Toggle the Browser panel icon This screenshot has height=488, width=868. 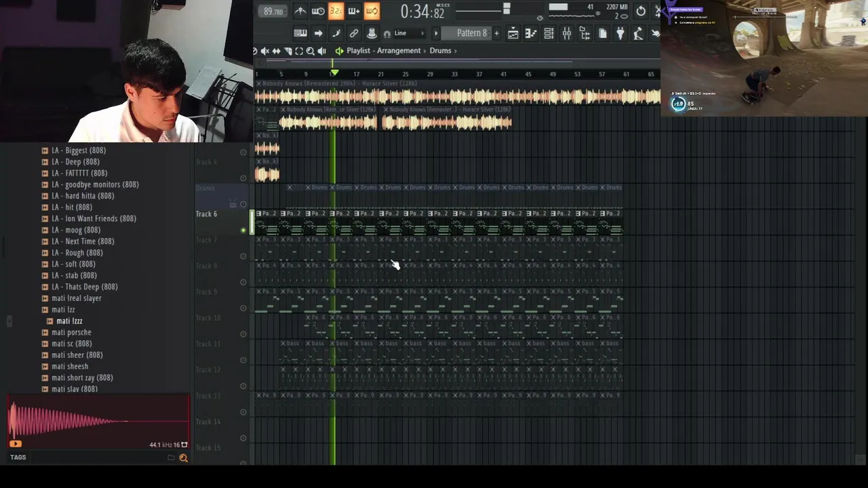tap(585, 33)
